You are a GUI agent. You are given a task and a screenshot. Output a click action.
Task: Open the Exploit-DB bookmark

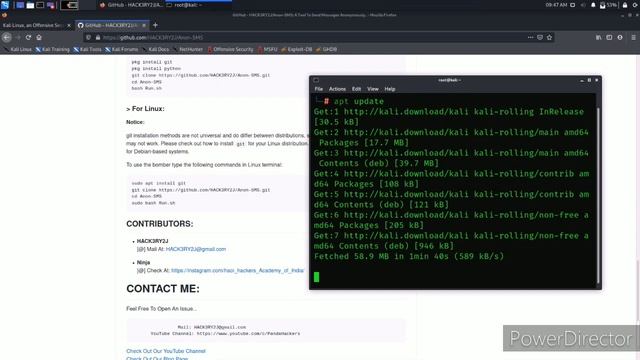click(296, 49)
